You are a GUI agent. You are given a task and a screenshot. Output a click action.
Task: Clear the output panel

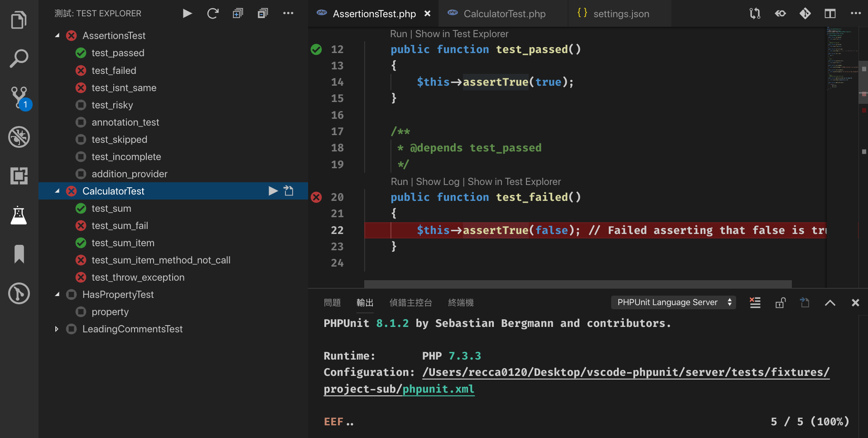tap(755, 302)
